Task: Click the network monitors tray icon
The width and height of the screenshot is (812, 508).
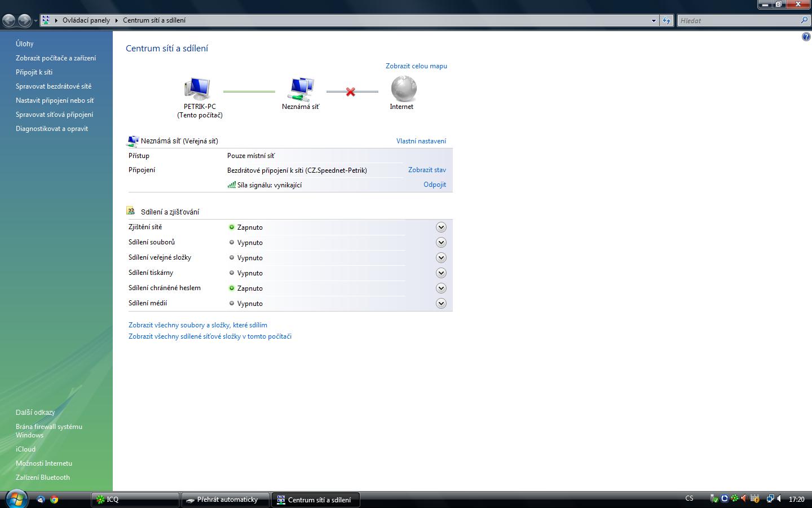Action: [x=770, y=499]
